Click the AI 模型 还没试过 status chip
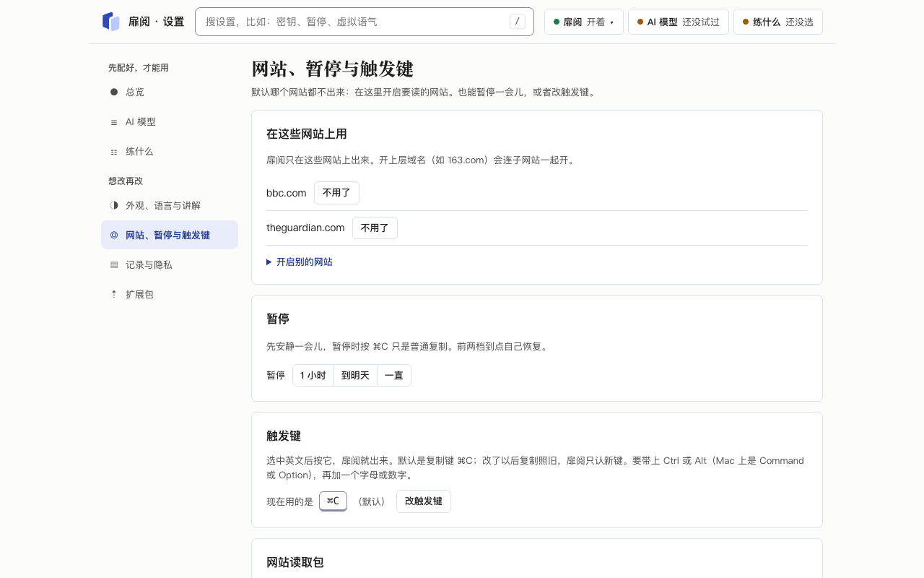This screenshot has width=924, height=578. [x=679, y=22]
